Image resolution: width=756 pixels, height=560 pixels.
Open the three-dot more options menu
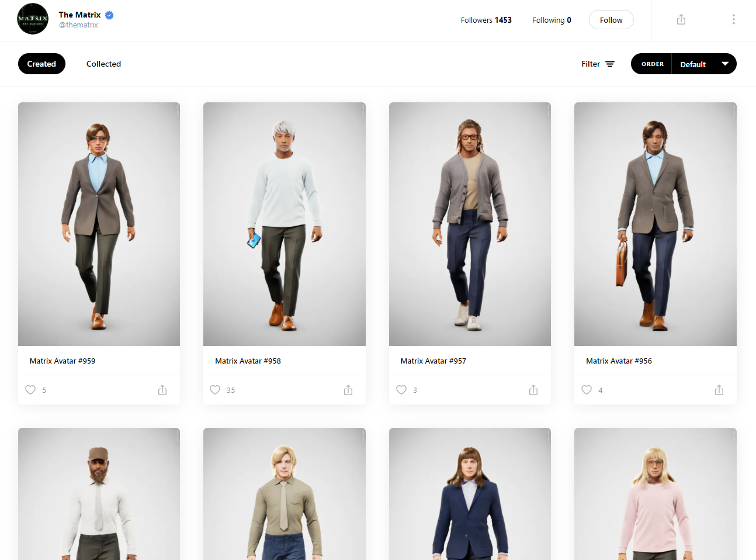(734, 20)
